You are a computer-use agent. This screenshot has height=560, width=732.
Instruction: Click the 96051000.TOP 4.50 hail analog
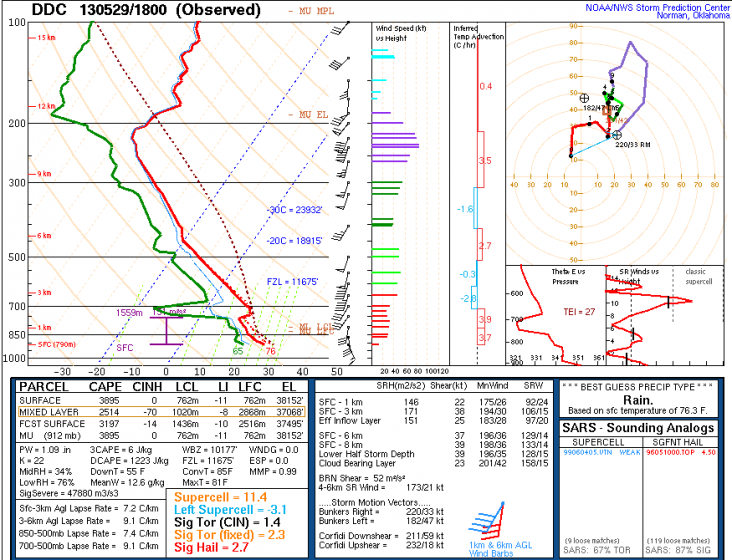[681, 453]
